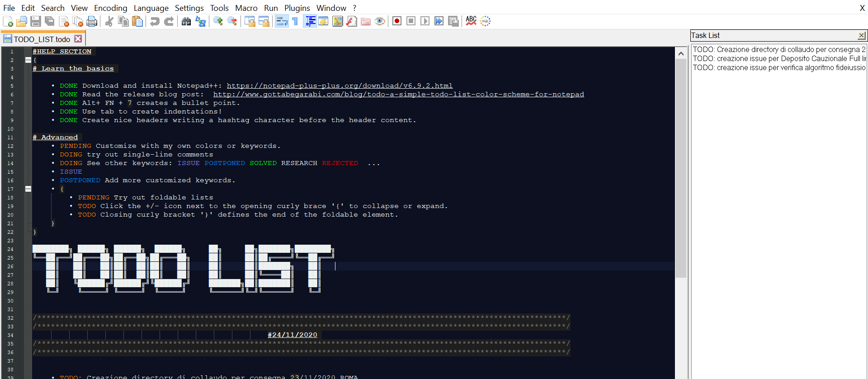Select task 'Creazione directory di collaudo'
The width and height of the screenshot is (868, 379).
(779, 49)
